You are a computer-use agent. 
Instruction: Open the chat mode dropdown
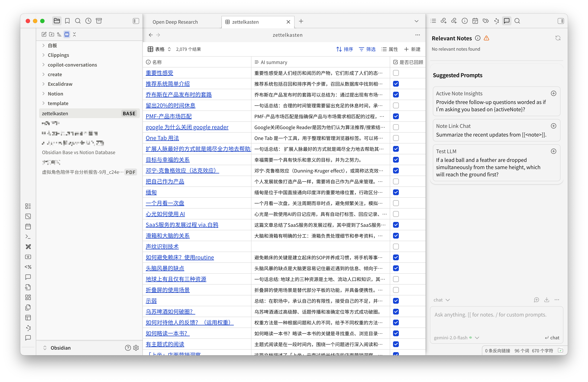[x=442, y=300]
